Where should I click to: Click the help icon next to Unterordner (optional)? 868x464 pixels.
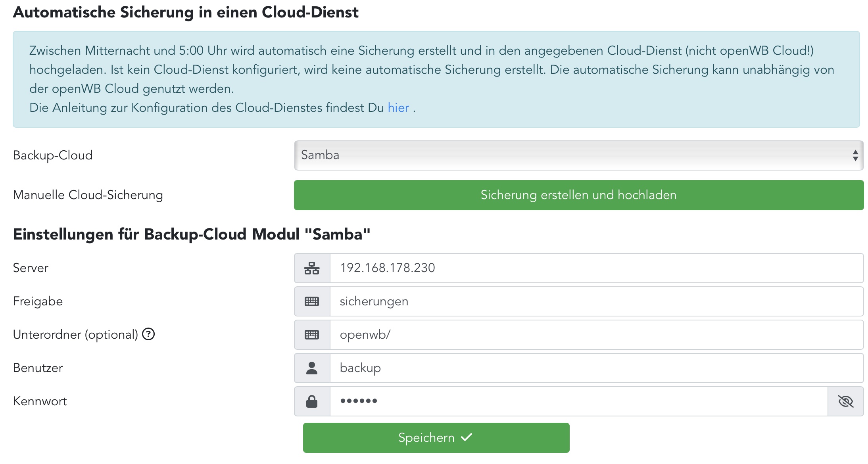(x=148, y=334)
